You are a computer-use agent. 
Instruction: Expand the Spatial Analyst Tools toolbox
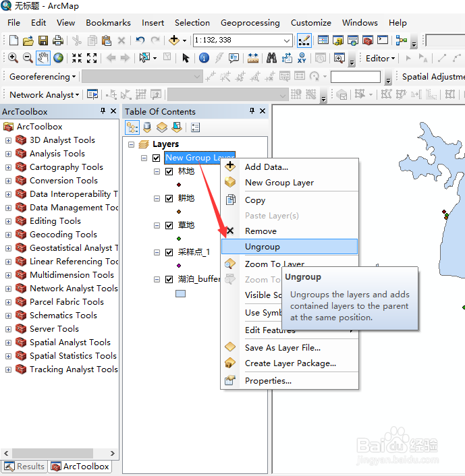coord(8,343)
